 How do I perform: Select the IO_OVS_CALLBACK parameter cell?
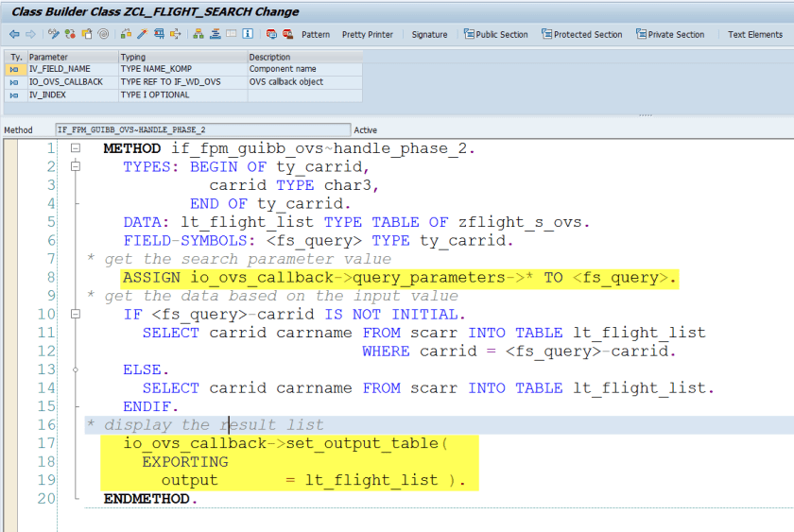[73, 82]
